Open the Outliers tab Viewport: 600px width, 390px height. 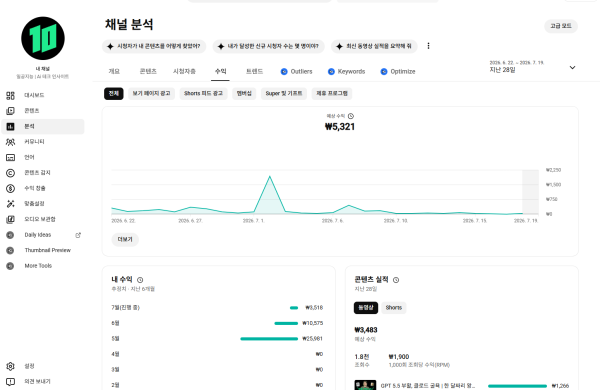[x=297, y=72]
